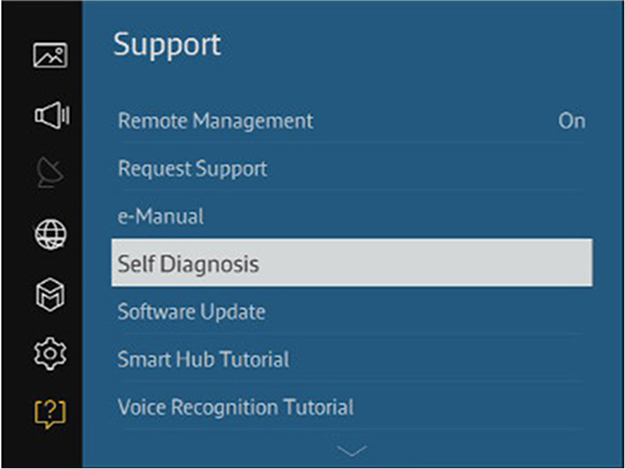The image size is (625, 469).
Task: Click the Support heading title
Action: pyautogui.click(x=167, y=46)
